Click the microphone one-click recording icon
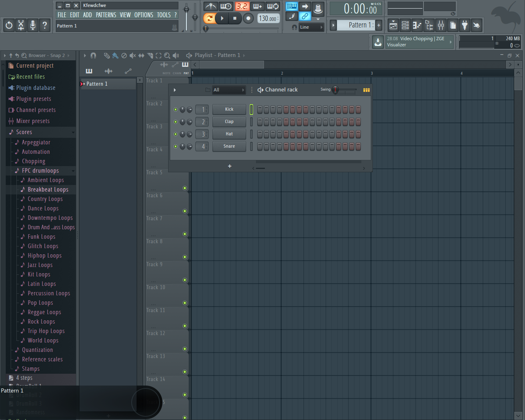525x420 pixels. pyautogui.click(x=32, y=25)
